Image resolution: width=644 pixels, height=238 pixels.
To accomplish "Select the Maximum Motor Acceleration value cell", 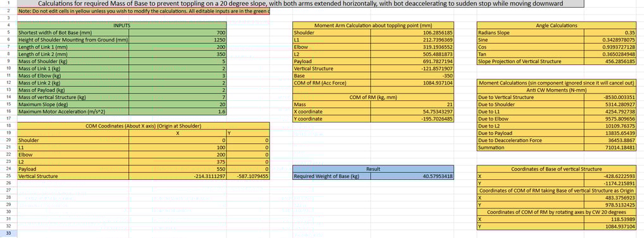I will [x=177, y=111].
